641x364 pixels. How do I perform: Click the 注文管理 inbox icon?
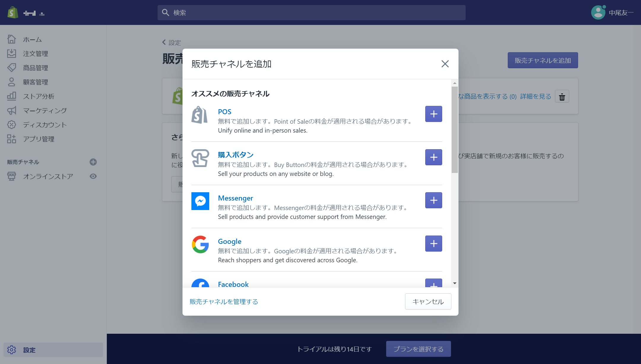12,53
